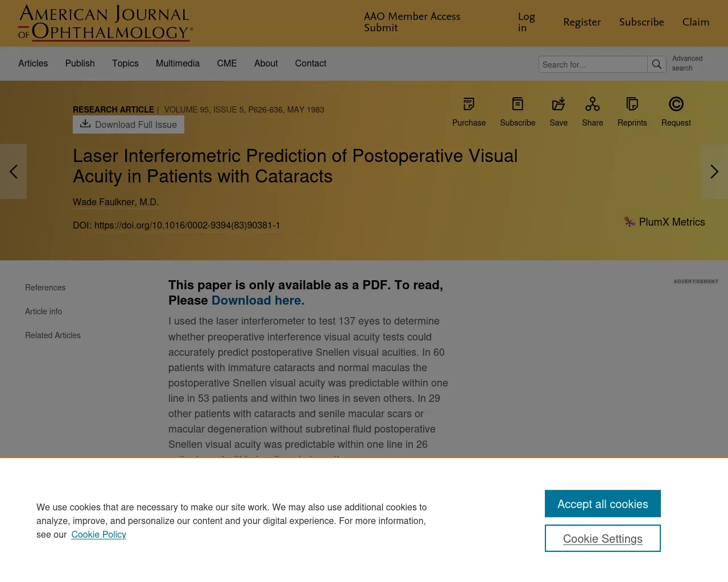Click the Cookie Policy link
This screenshot has height=582, width=728.
click(x=99, y=534)
